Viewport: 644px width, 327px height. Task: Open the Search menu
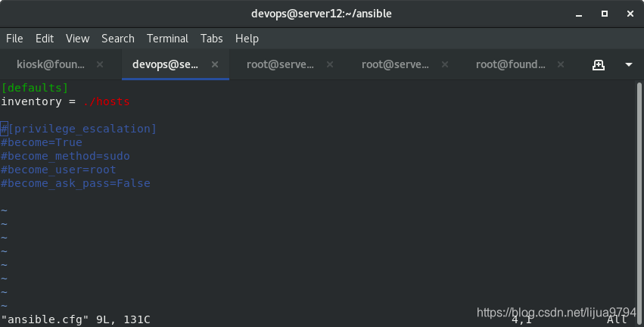click(118, 39)
